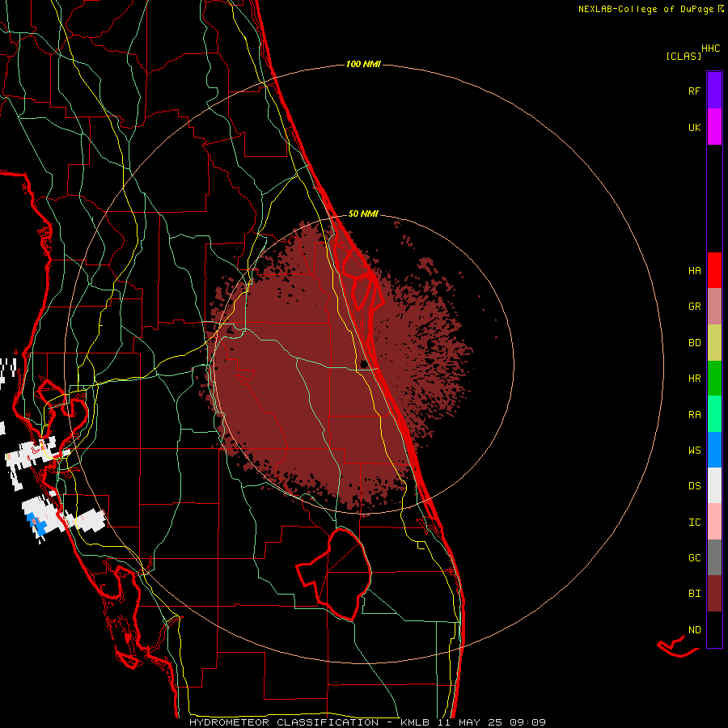The width and height of the screenshot is (728, 728).
Task: Click the '11 MAY 25' date text
Action: [x=469, y=722]
